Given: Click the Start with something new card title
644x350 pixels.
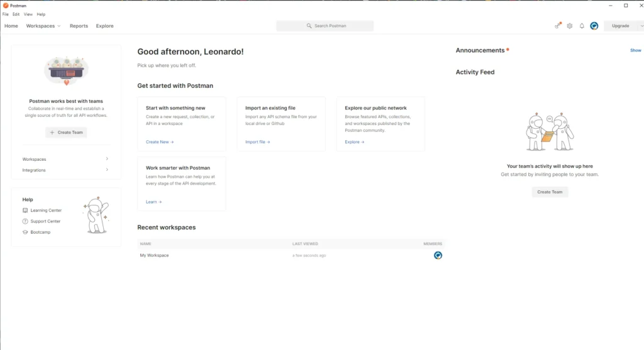Looking at the screenshot, I should 175,108.
